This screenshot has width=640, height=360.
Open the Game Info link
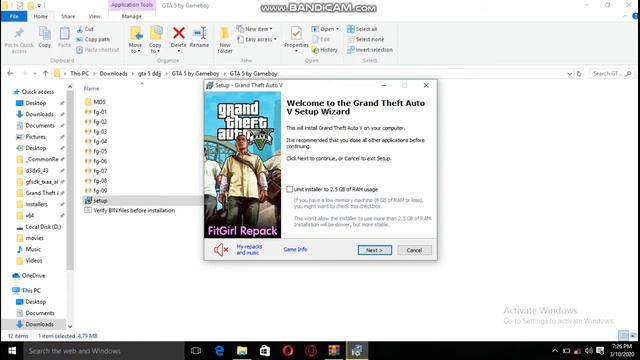click(295, 249)
